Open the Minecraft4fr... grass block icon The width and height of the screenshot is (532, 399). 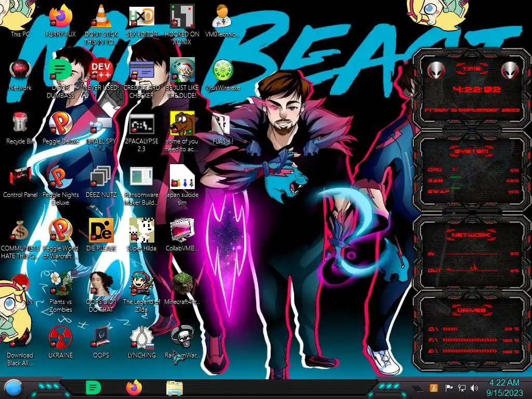pyautogui.click(x=182, y=288)
